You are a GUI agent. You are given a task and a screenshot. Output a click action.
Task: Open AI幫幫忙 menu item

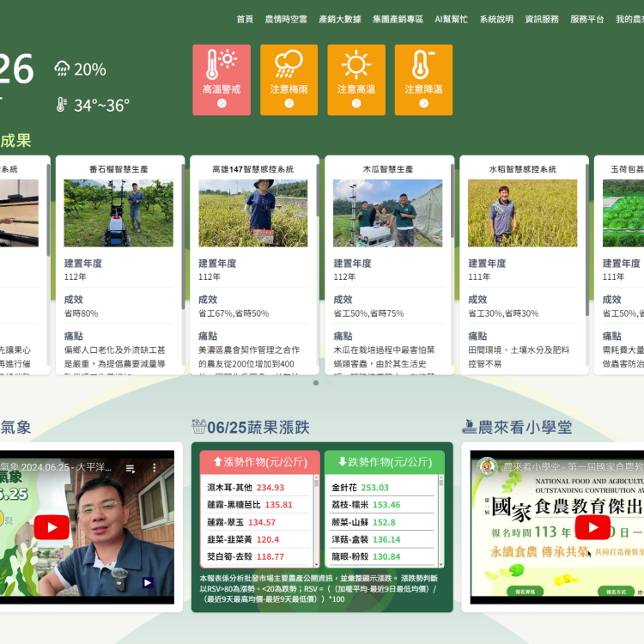point(452,19)
